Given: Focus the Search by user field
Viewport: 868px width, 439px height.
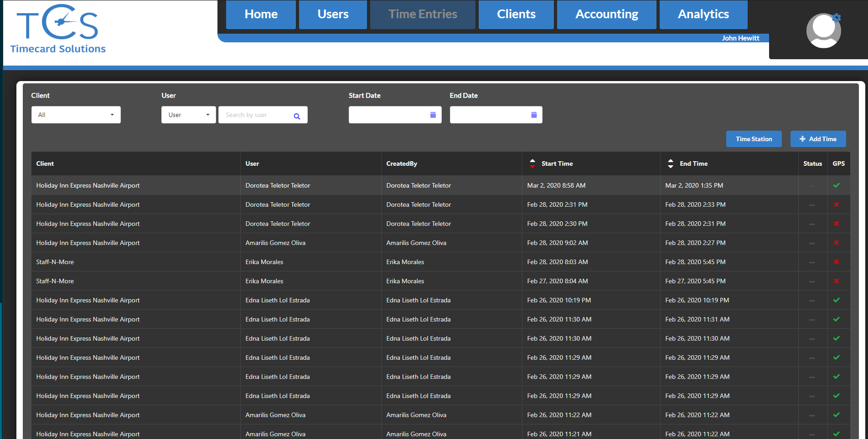Looking at the screenshot, I should tap(255, 115).
